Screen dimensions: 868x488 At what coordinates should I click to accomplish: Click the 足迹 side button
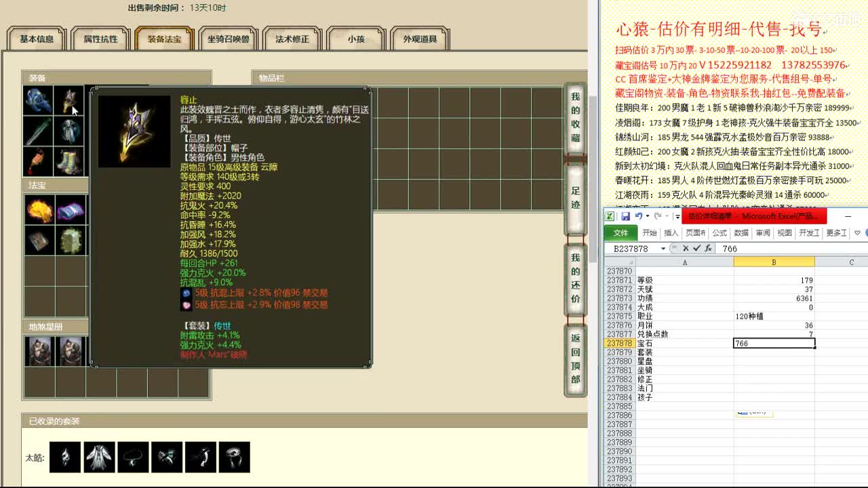coord(575,198)
